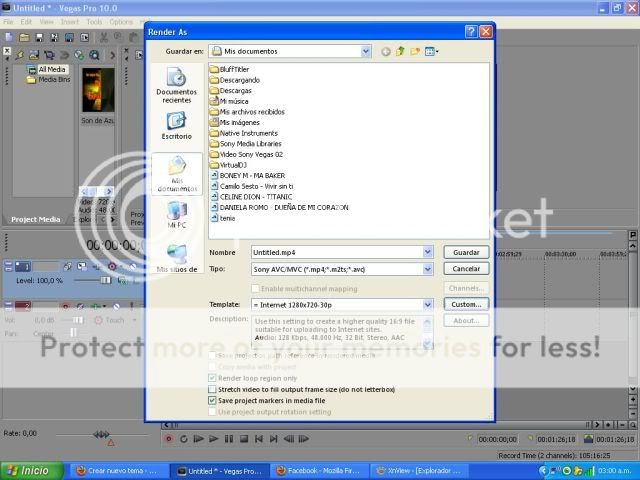This screenshot has height=480, width=640.
Task: Click the Open project toolbar icon
Action: pyautogui.click(x=24, y=38)
